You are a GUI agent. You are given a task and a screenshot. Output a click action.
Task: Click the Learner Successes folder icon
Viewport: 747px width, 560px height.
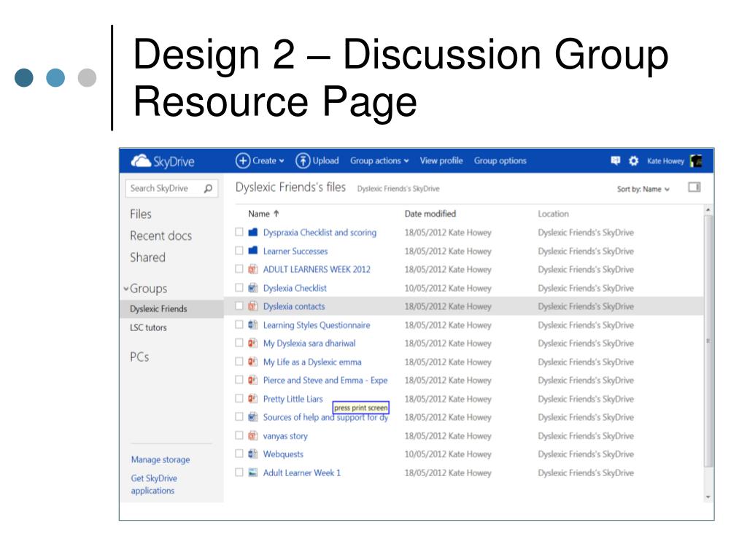click(253, 251)
